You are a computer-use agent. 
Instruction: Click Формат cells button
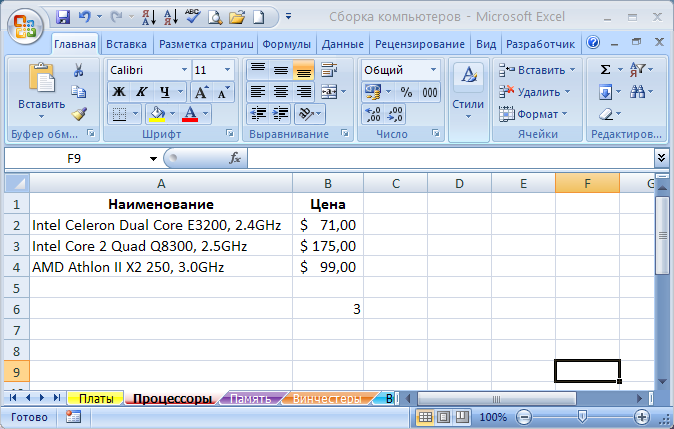point(533,114)
